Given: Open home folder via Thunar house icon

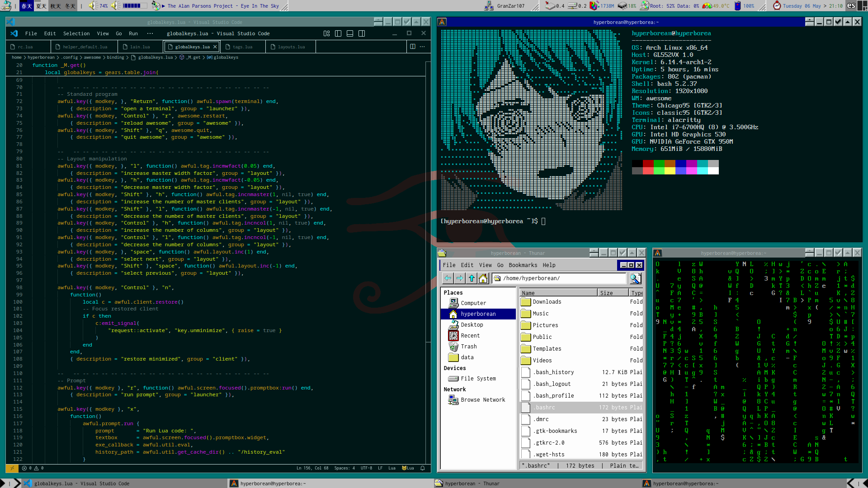Looking at the screenshot, I should coord(483,278).
